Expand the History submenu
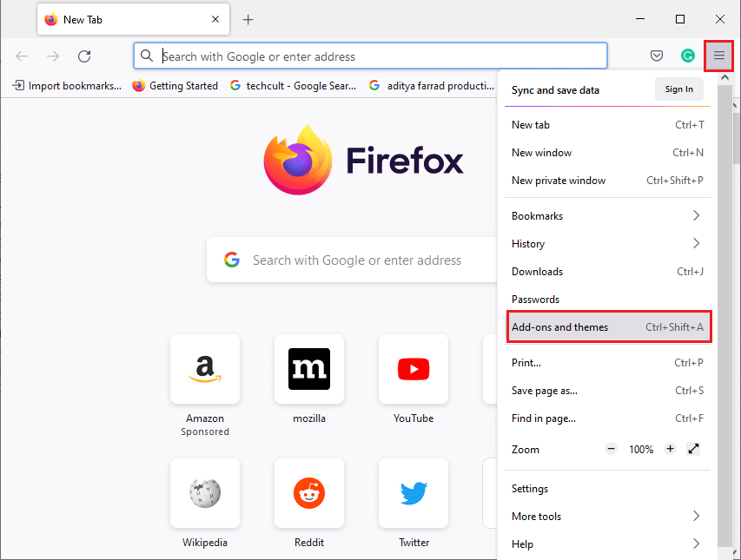Viewport: 741px width, 560px height. (x=608, y=244)
